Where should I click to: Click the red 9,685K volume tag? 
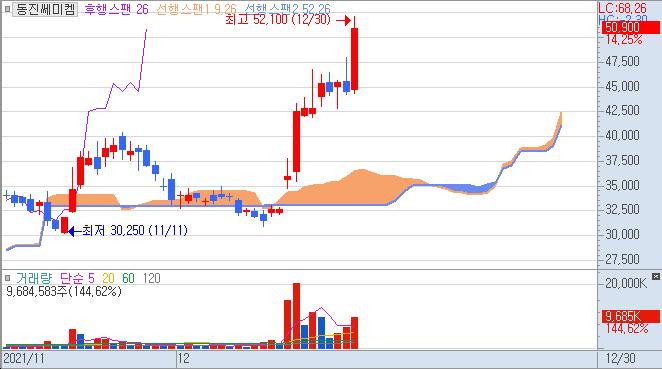(x=630, y=316)
